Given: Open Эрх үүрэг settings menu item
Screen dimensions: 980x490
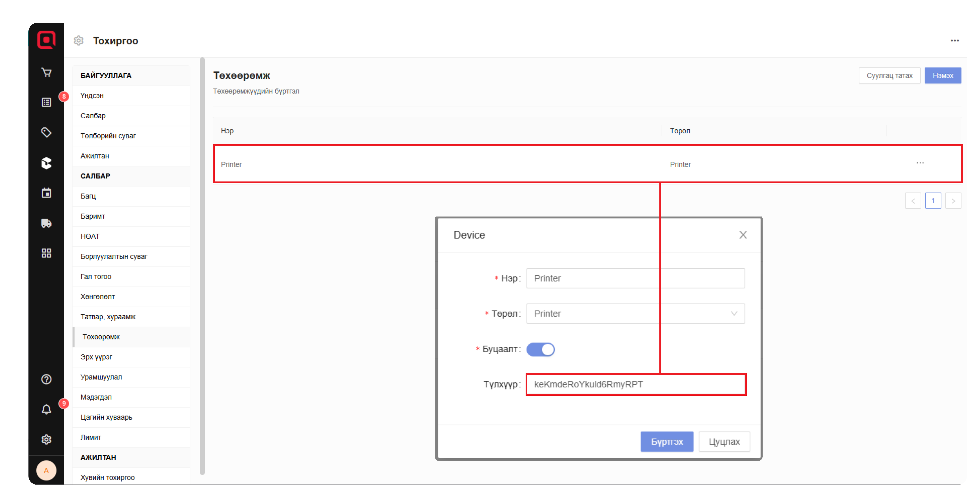Looking at the screenshot, I should pyautogui.click(x=96, y=357).
